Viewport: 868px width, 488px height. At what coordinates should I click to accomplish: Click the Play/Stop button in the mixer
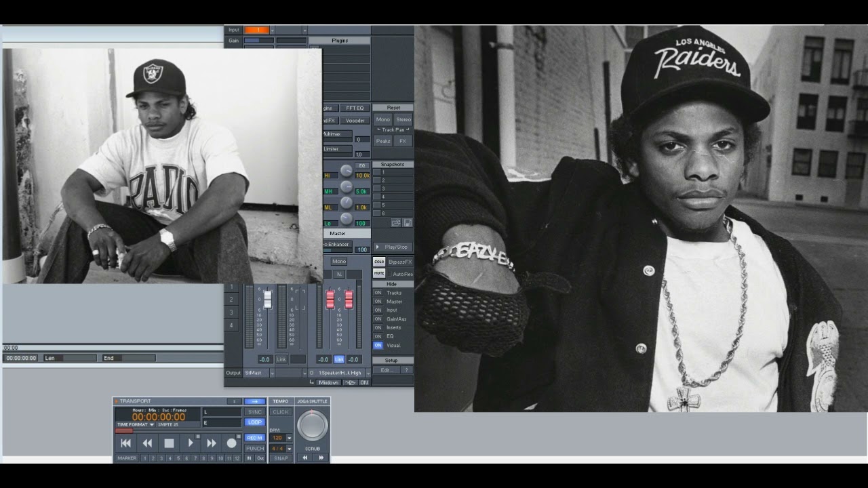pyautogui.click(x=393, y=247)
